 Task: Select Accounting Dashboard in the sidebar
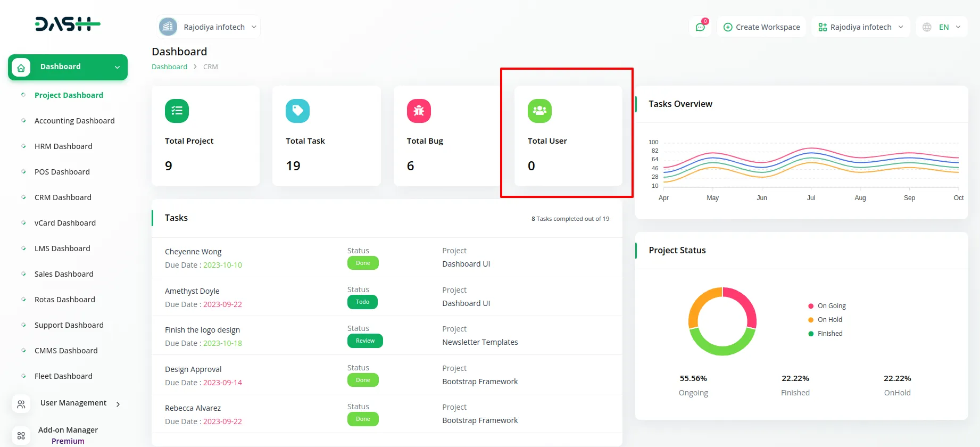[74, 121]
